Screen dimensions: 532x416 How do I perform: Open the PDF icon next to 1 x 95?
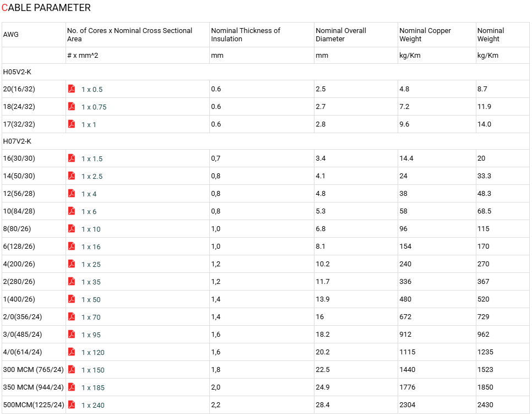72,335
